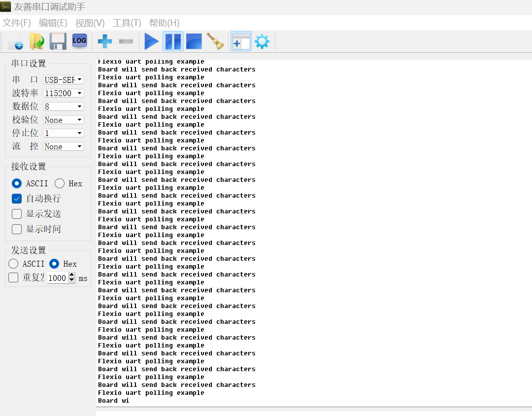Clear received data with broom icon
This screenshot has height=416, width=532.
pyautogui.click(x=215, y=41)
